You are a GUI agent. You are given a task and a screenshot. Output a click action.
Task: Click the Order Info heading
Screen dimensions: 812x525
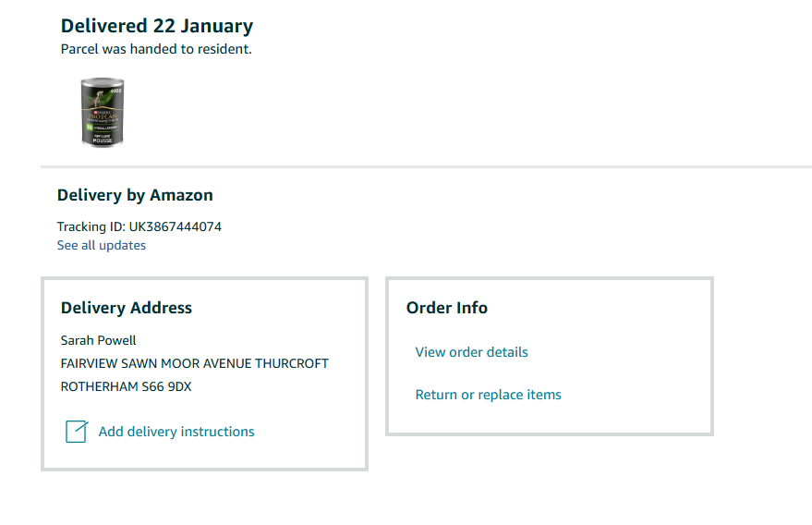point(447,308)
